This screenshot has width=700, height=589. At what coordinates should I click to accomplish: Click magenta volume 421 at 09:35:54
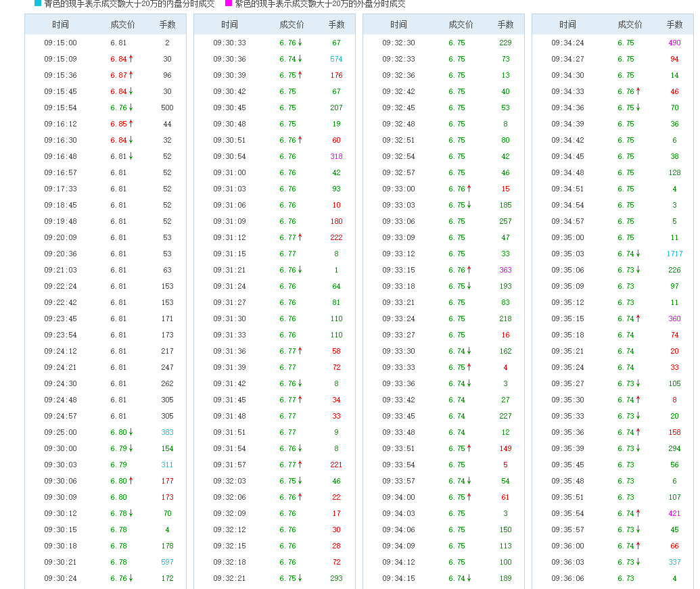point(674,513)
